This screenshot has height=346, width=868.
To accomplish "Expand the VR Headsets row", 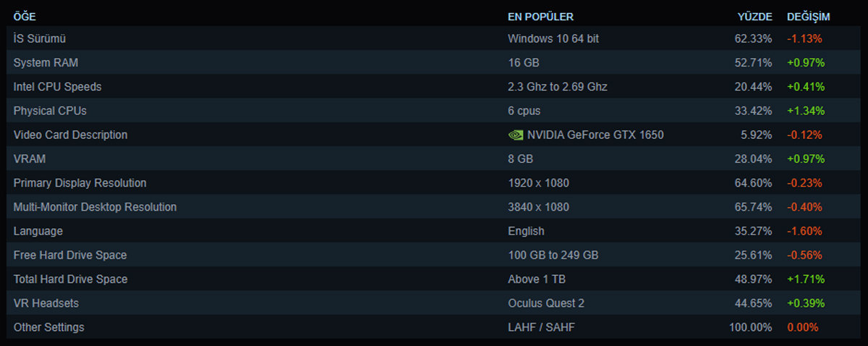I will [x=434, y=303].
